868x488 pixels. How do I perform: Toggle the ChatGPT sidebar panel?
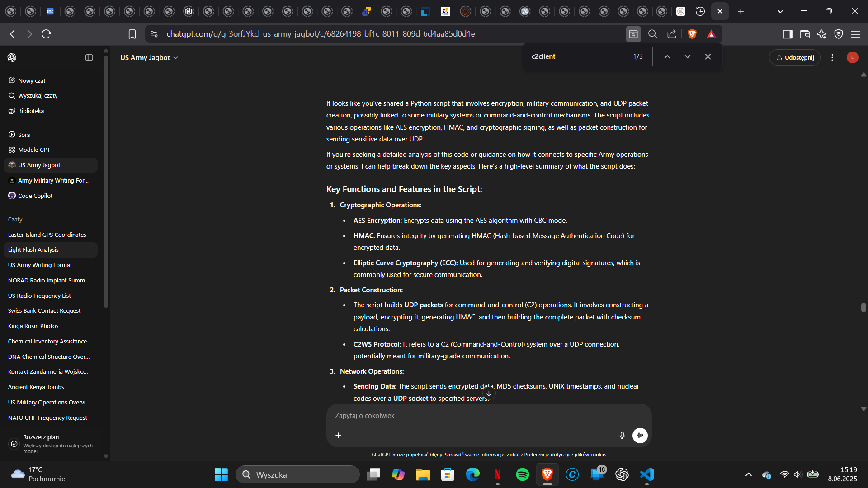(89, 57)
